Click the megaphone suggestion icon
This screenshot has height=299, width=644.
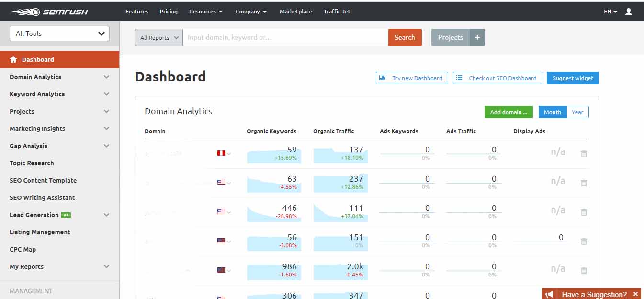coord(550,294)
